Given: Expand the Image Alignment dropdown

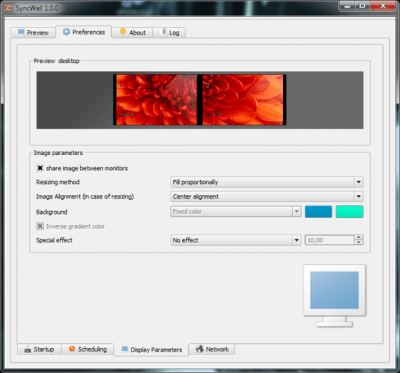Looking at the screenshot, I should coord(267,196).
